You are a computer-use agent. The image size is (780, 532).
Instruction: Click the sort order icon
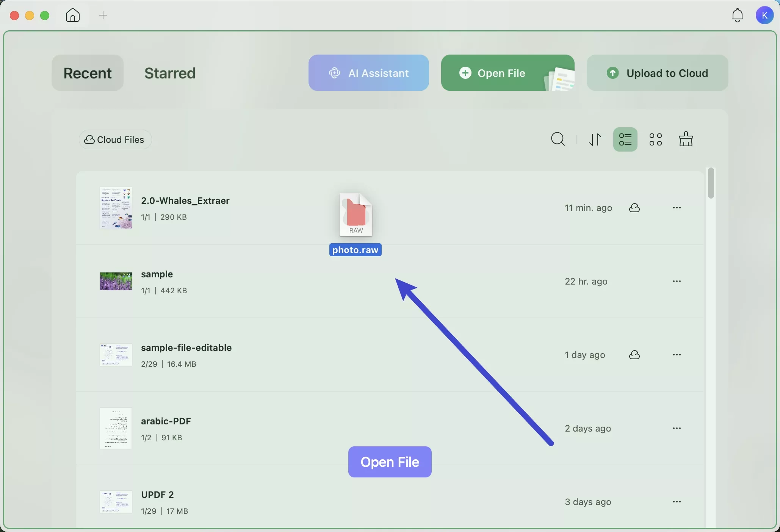pyautogui.click(x=595, y=139)
